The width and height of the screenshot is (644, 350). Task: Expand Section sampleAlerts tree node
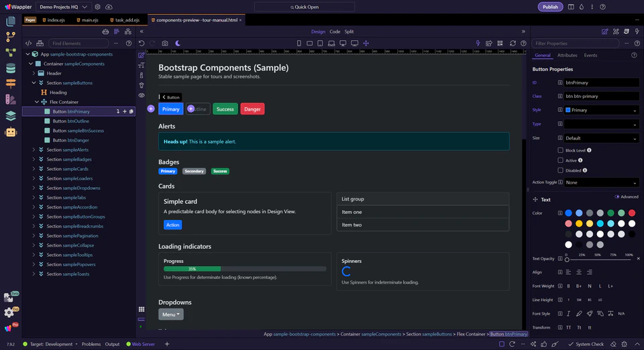(34, 150)
